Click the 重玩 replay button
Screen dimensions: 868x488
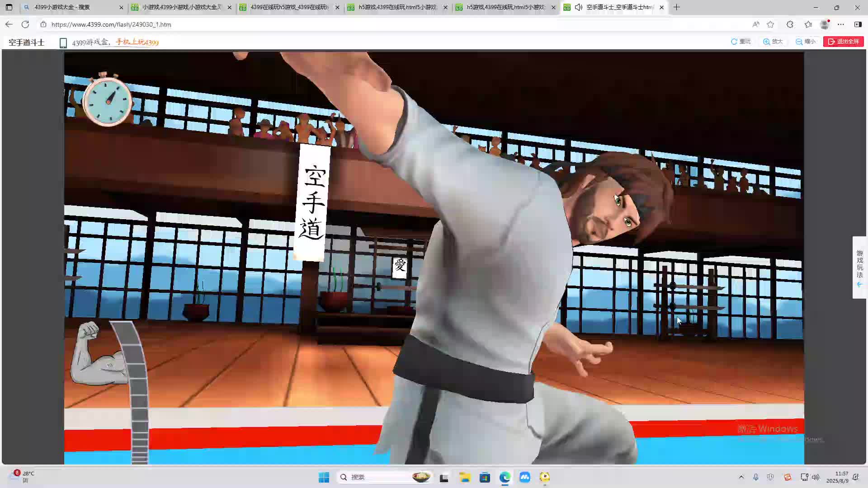(741, 42)
